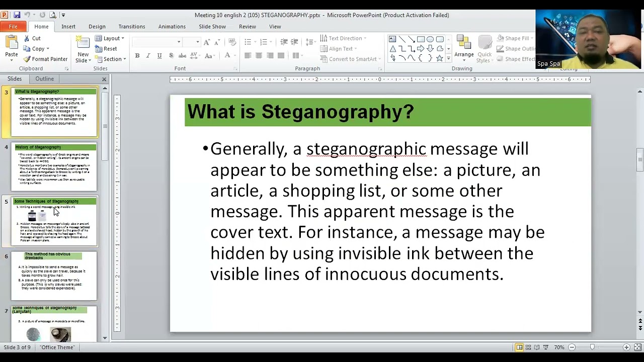Click the Undo icon in quick access toolbar
This screenshot has height=362, width=644.
coord(27,15)
